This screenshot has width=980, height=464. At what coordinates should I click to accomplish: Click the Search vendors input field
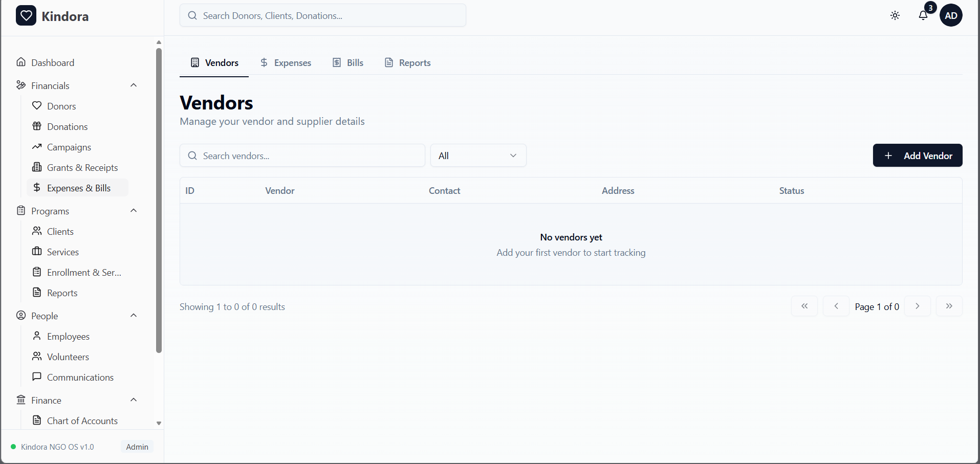click(x=302, y=156)
